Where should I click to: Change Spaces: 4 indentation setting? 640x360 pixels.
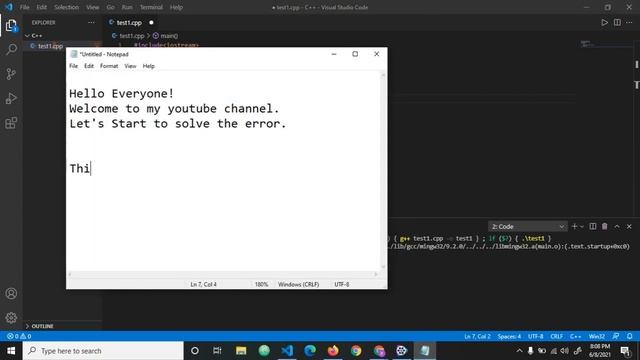pos(509,336)
